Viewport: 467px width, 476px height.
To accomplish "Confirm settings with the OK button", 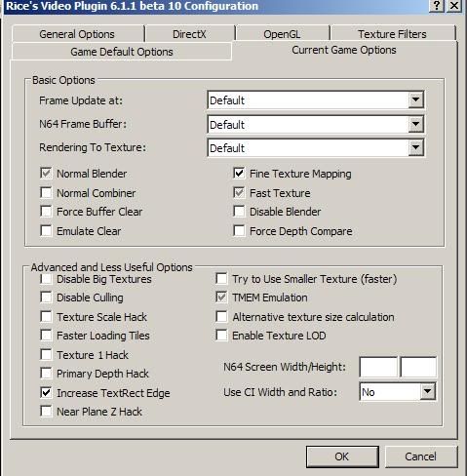I will point(342,456).
